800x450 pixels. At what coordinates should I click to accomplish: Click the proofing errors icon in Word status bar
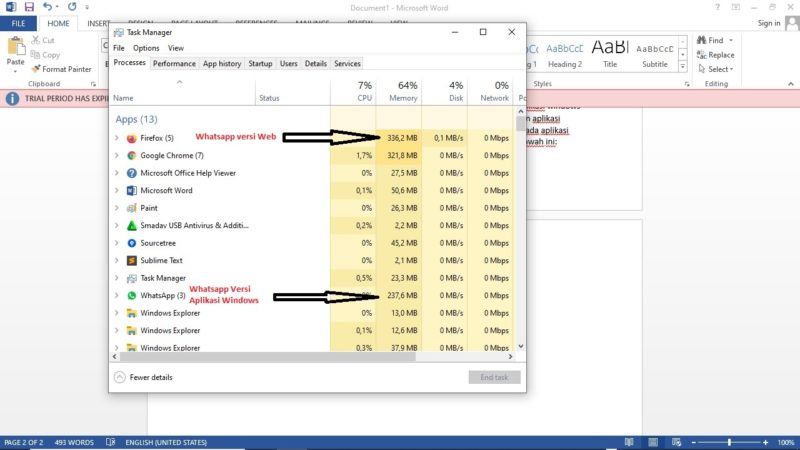110,442
